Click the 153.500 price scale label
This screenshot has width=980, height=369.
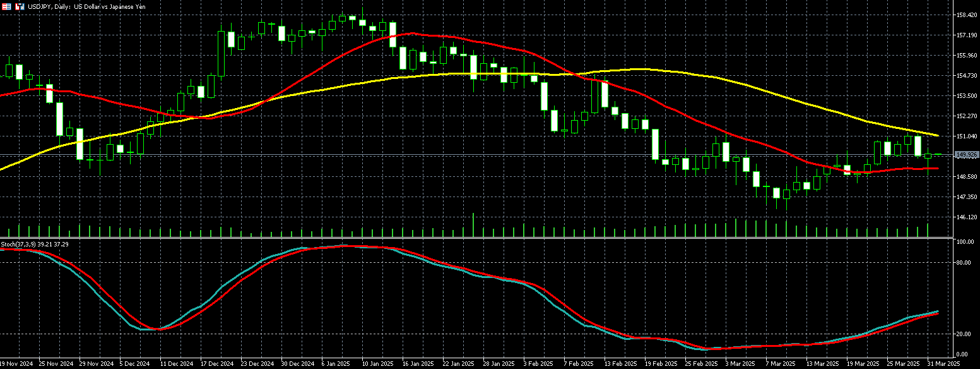(967, 95)
